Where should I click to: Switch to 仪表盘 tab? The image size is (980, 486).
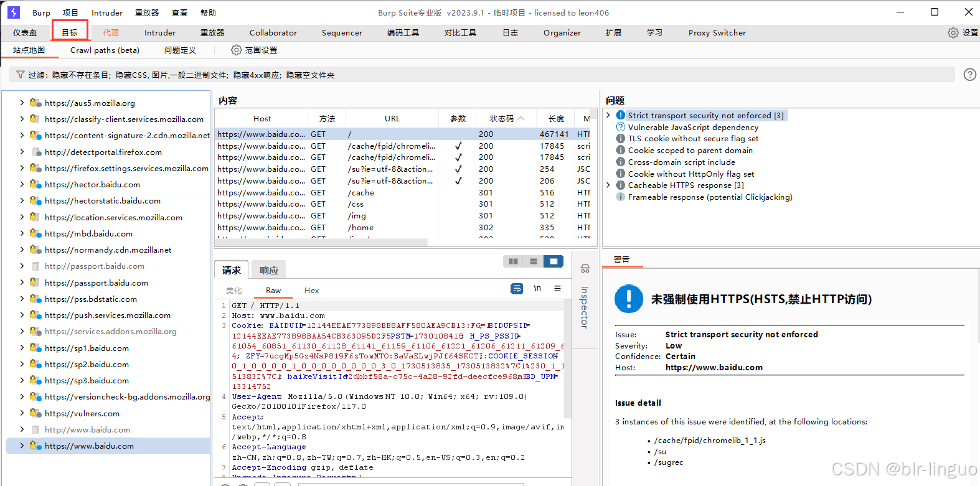25,33
